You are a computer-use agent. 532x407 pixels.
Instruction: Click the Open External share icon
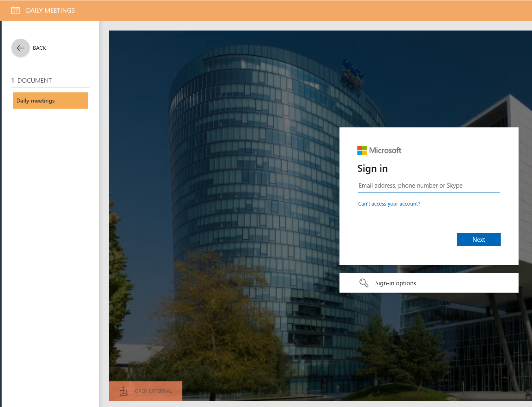tap(124, 391)
